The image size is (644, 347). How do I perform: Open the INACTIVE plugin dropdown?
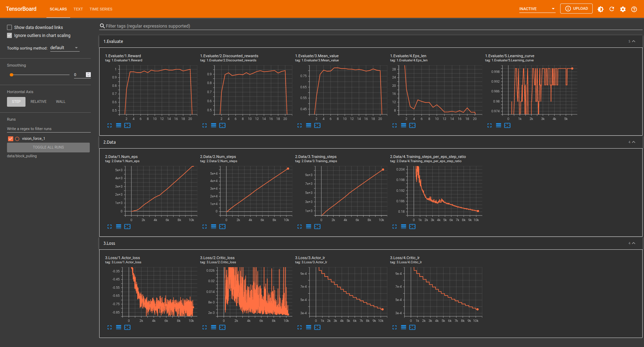click(537, 9)
